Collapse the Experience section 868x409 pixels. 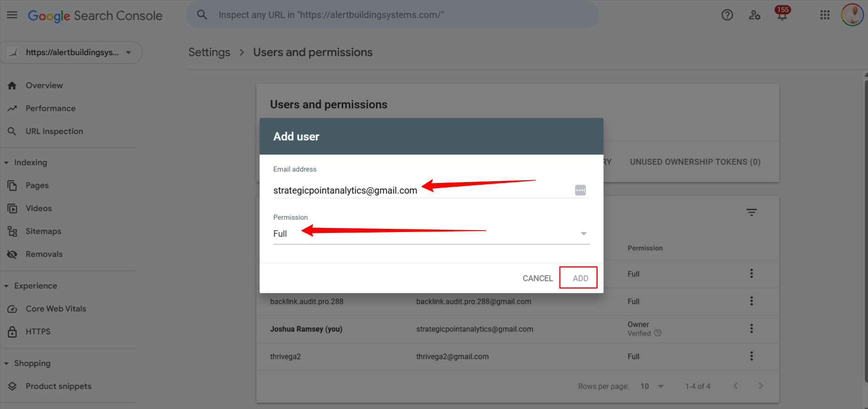tap(6, 286)
